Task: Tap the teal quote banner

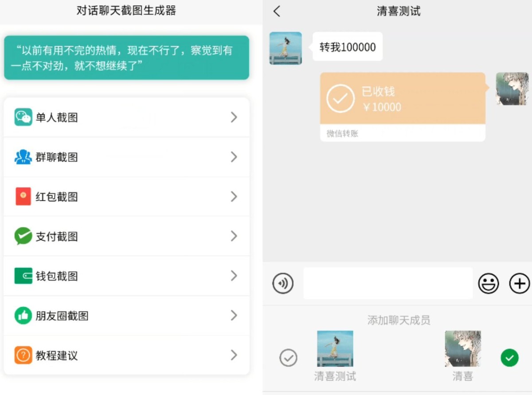Action: 126,58
